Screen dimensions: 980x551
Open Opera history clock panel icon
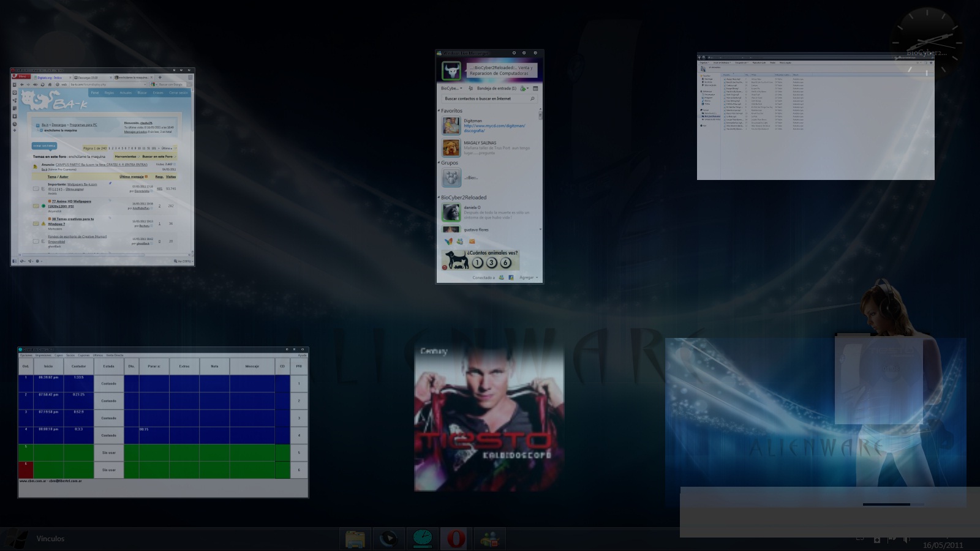pyautogui.click(x=15, y=124)
